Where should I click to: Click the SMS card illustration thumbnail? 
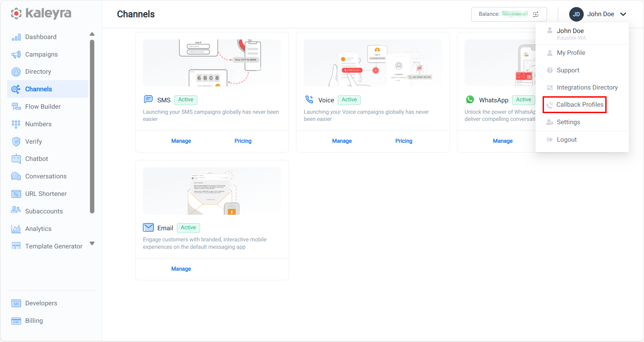coord(212,63)
